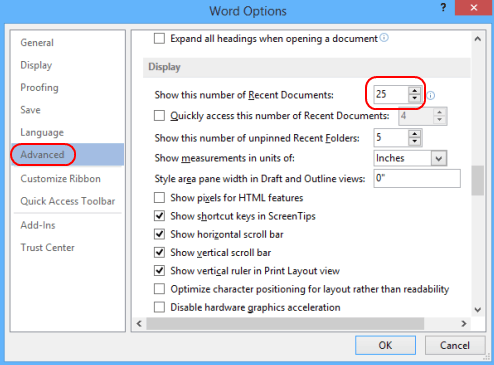This screenshot has height=365, width=494.
Task: Click the horizontal scrollbar left arrow
Action: (x=139, y=323)
